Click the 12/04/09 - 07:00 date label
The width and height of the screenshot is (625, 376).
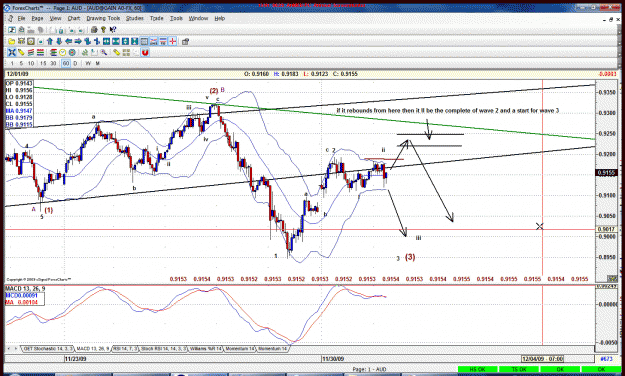[542, 359]
